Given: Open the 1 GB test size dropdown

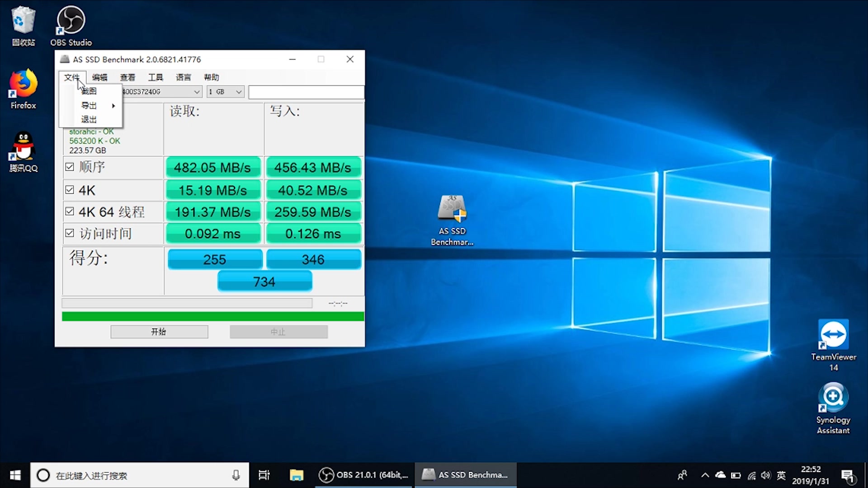Looking at the screenshot, I should [x=226, y=92].
